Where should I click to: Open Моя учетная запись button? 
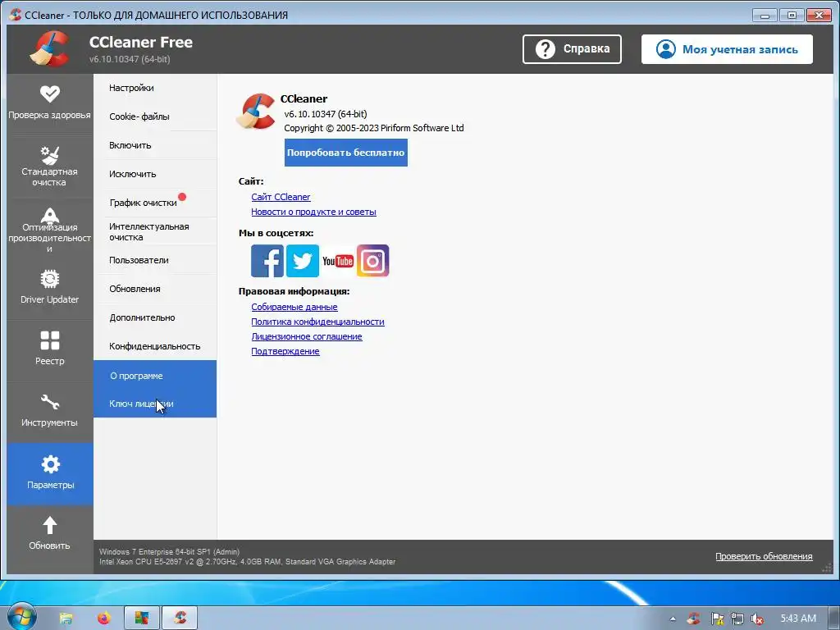tap(727, 49)
